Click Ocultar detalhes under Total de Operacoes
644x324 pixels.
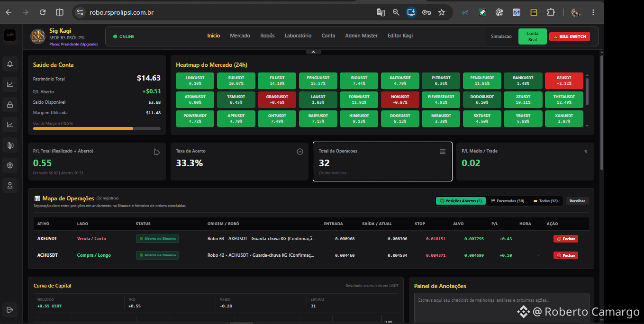click(x=332, y=173)
